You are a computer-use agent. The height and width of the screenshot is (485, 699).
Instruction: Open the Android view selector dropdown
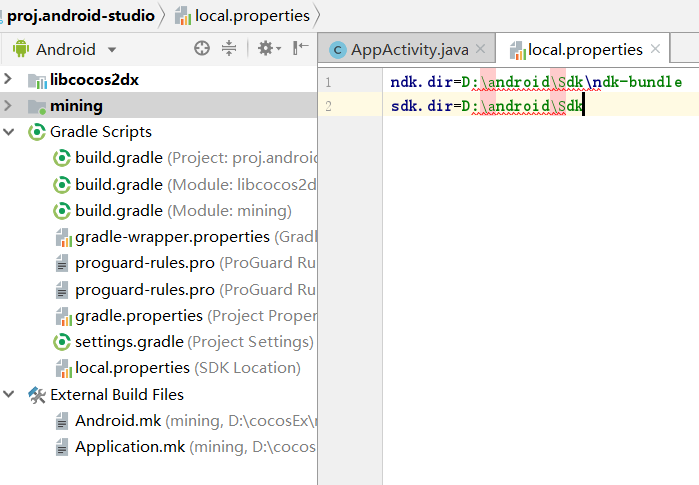point(65,49)
